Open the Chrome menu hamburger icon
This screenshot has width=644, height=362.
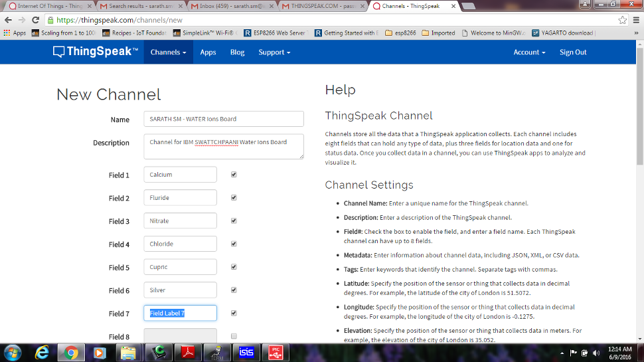tap(636, 20)
